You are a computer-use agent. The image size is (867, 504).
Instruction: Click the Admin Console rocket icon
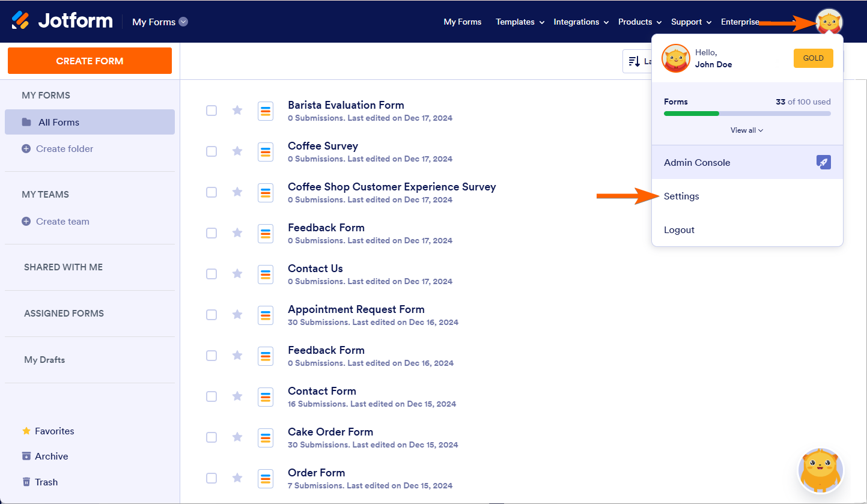point(823,162)
